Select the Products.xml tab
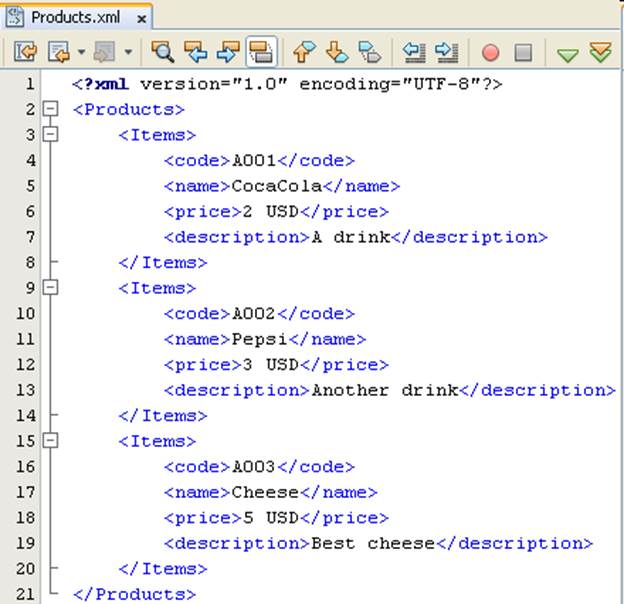 [x=76, y=18]
